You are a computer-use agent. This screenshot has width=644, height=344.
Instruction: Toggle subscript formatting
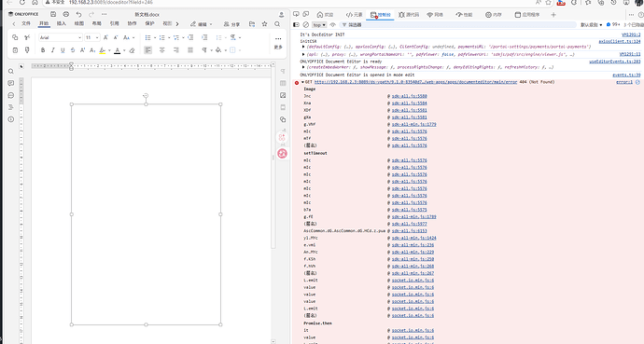[x=92, y=50]
